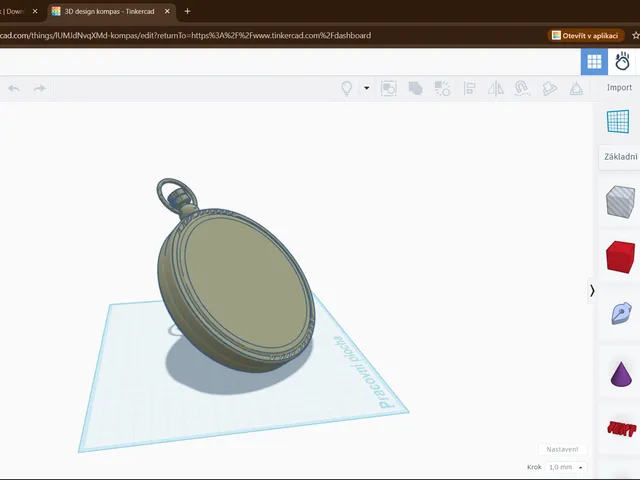Image resolution: width=640 pixels, height=480 pixels.
Task: Click the Group shapes icon
Action: point(416,88)
